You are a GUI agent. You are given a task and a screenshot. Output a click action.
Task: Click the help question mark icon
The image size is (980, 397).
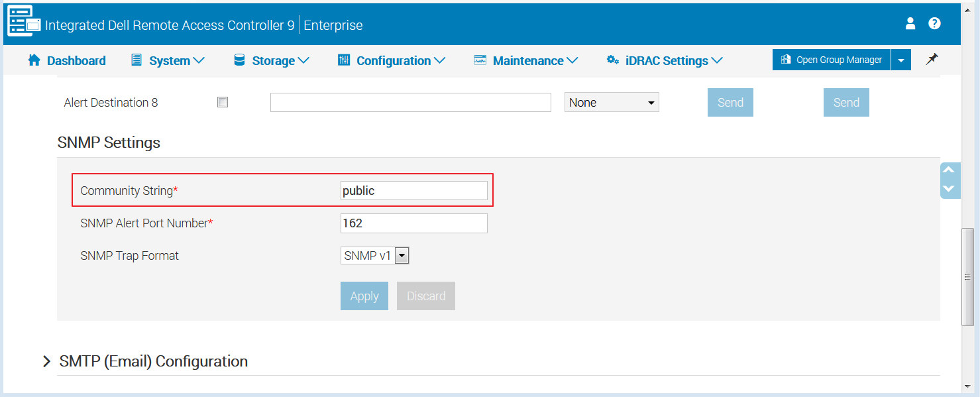pos(934,24)
